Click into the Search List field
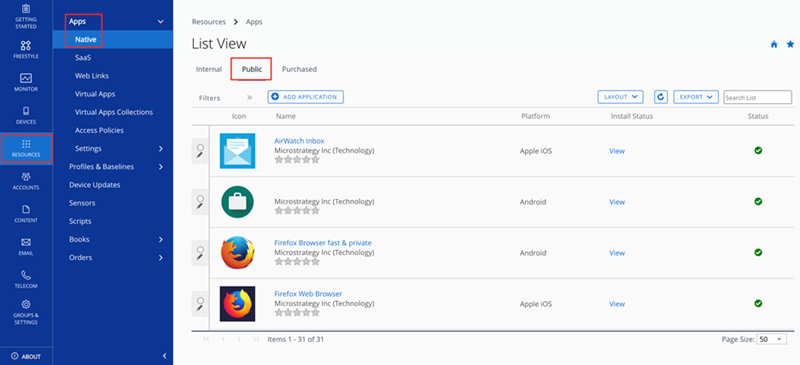 758,97
